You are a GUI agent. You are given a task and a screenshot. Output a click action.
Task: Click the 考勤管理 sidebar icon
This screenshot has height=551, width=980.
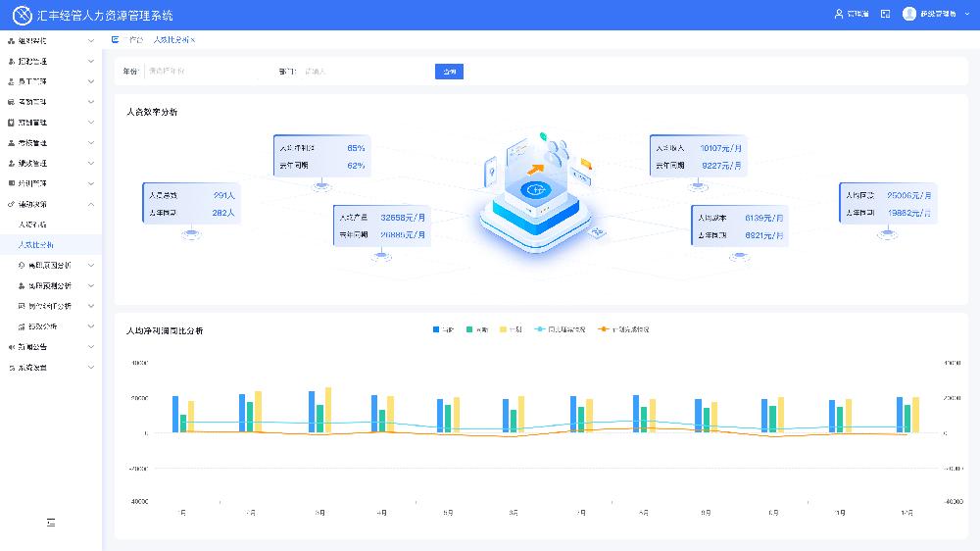pos(11,102)
